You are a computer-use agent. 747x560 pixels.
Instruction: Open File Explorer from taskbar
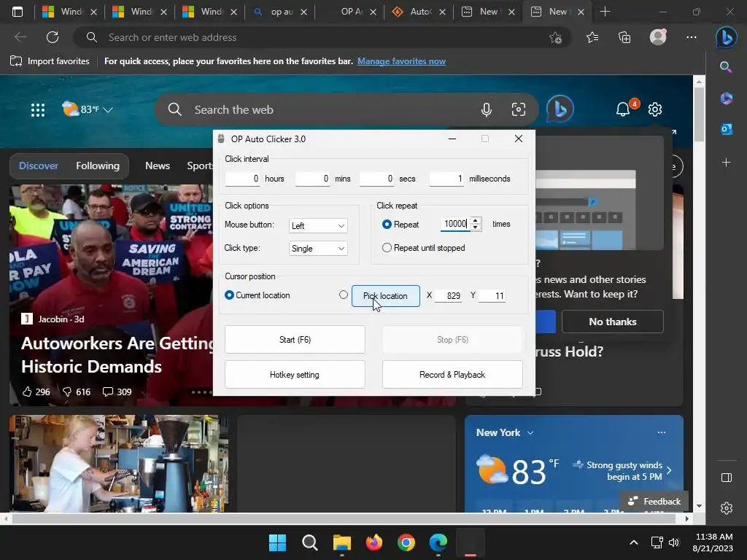(341, 542)
